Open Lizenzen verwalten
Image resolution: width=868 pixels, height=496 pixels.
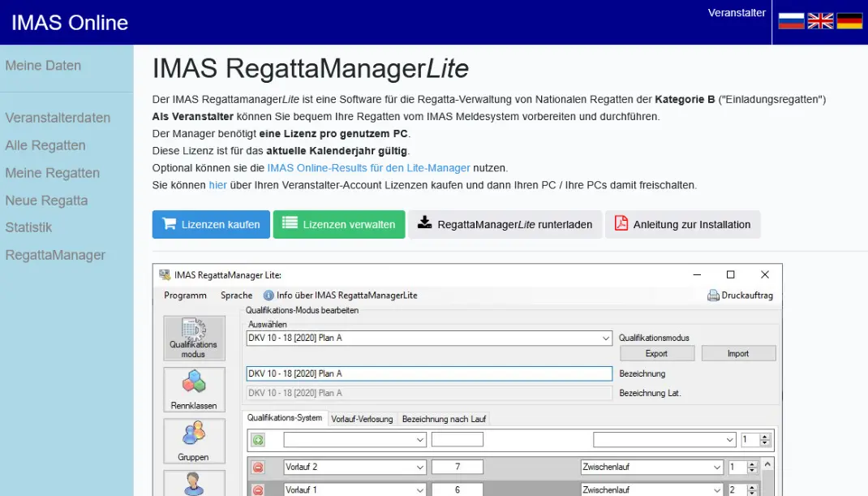click(x=339, y=224)
